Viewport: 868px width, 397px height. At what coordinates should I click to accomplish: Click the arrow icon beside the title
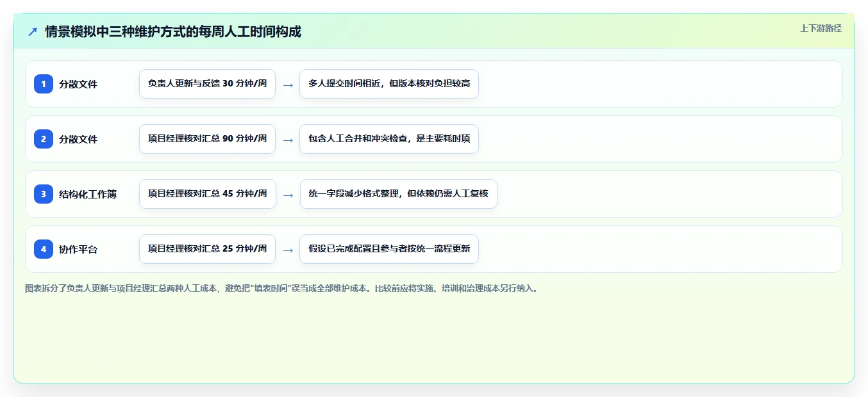tap(33, 31)
